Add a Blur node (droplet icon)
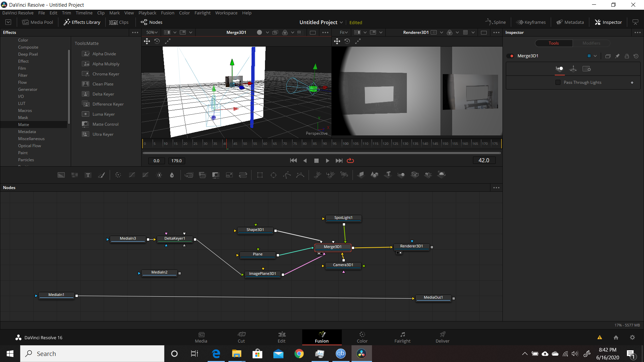644x362 pixels. pos(172,175)
